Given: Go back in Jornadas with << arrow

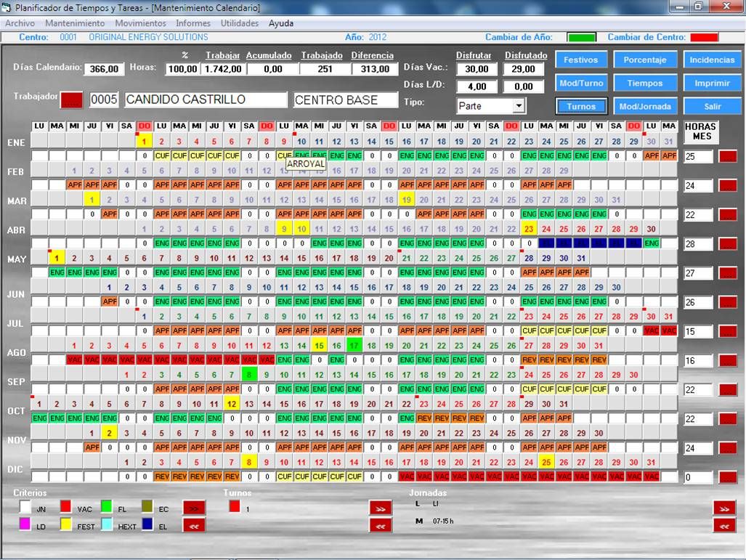Looking at the screenshot, I should 724,525.
